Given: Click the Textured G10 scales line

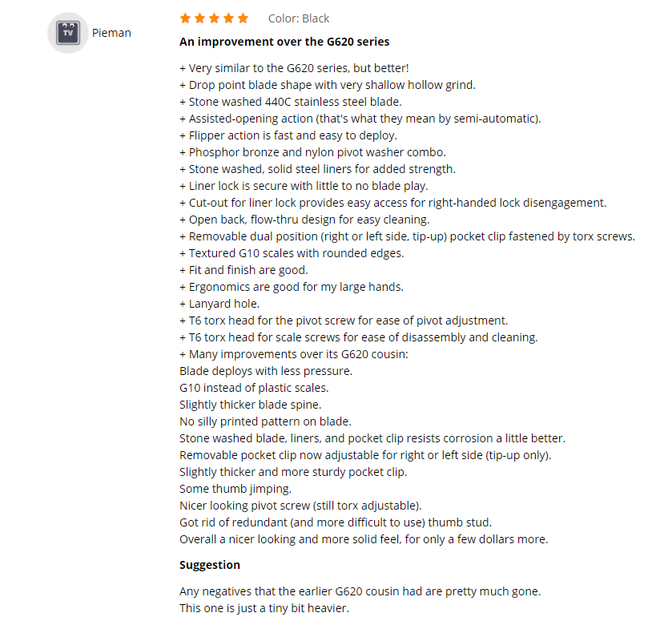Looking at the screenshot, I should click(292, 253).
